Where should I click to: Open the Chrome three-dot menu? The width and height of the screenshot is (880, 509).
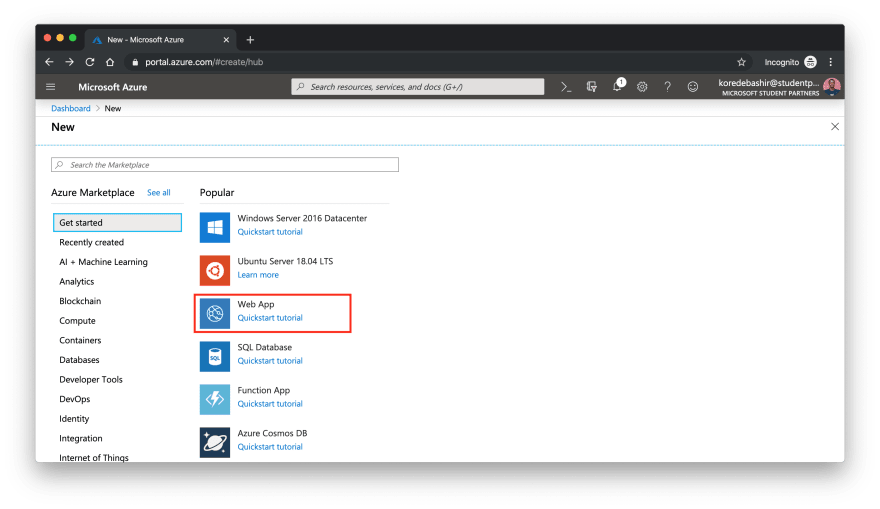(831, 62)
